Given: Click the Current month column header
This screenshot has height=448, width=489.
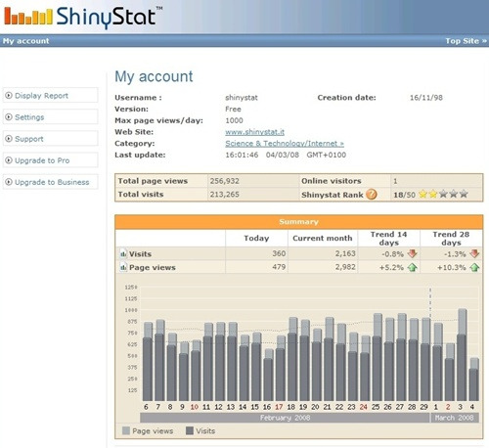Looking at the screenshot, I should coord(323,238).
